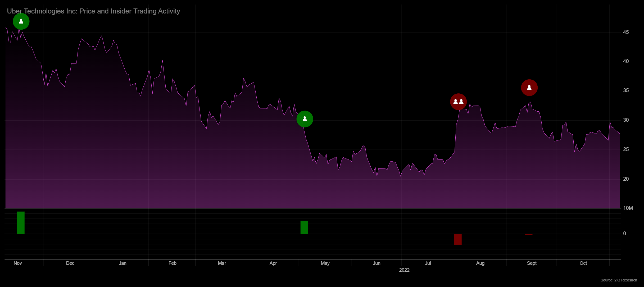The width and height of the screenshot is (644, 287).
Task: Click the 'Jan' x-axis label
Action: [x=123, y=263]
